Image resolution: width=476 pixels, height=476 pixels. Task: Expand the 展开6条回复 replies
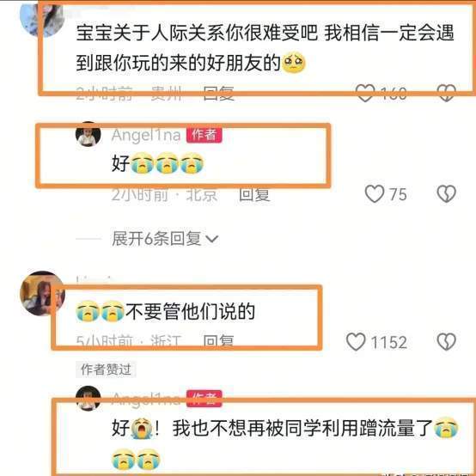[x=156, y=239]
